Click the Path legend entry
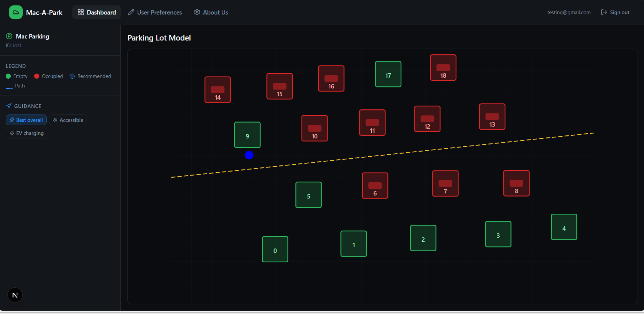644x314 pixels. tap(15, 86)
